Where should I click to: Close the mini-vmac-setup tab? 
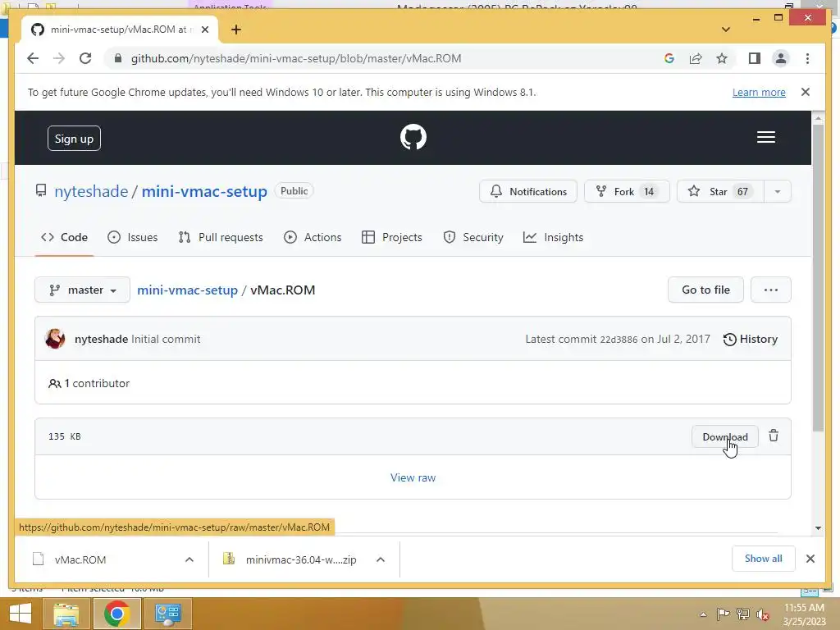pyautogui.click(x=204, y=30)
